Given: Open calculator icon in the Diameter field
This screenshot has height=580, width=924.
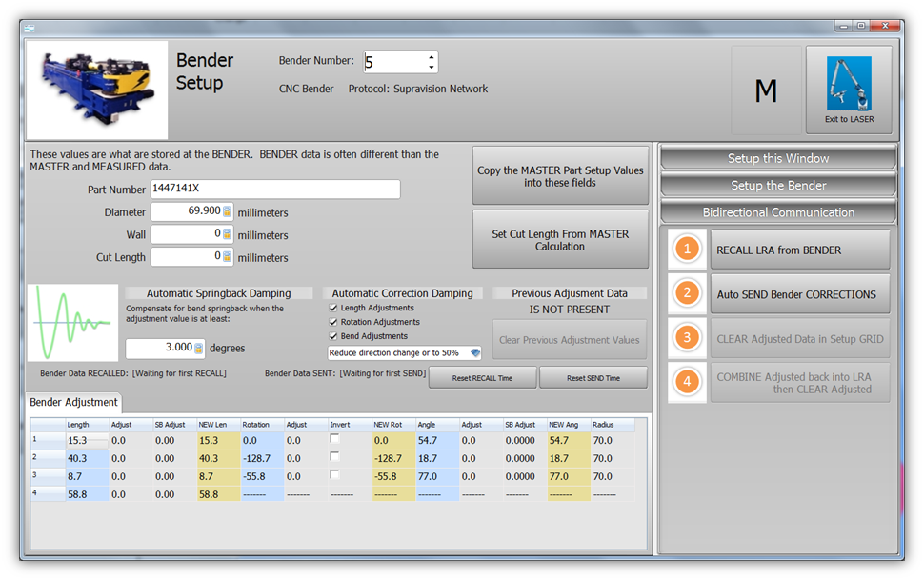Looking at the screenshot, I should (x=228, y=211).
